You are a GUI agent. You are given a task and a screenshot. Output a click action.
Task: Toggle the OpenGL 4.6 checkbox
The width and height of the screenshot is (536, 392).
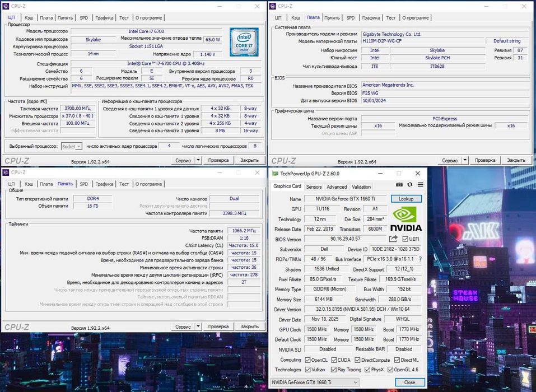click(390, 370)
